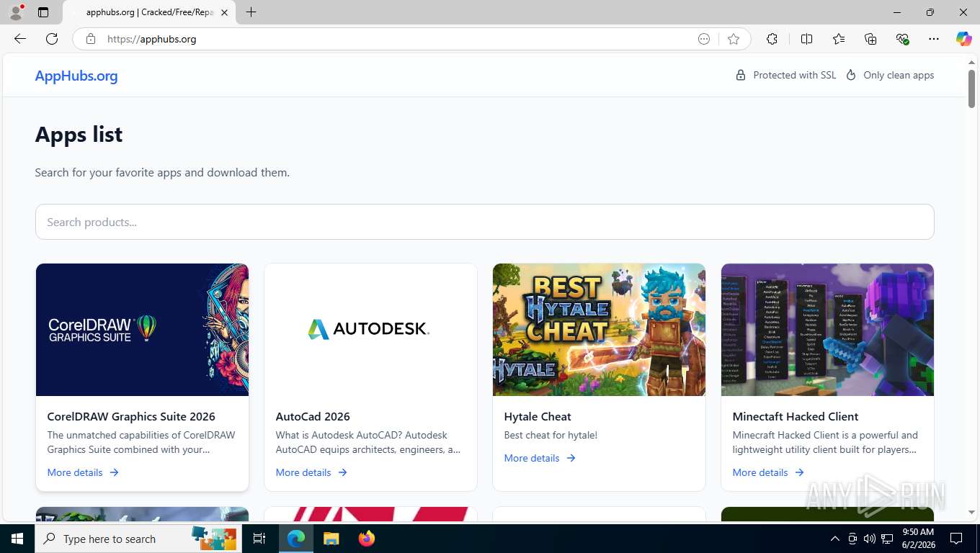Open the Autodesk AutoCAD thumbnail
The width and height of the screenshot is (980, 553).
(370, 330)
